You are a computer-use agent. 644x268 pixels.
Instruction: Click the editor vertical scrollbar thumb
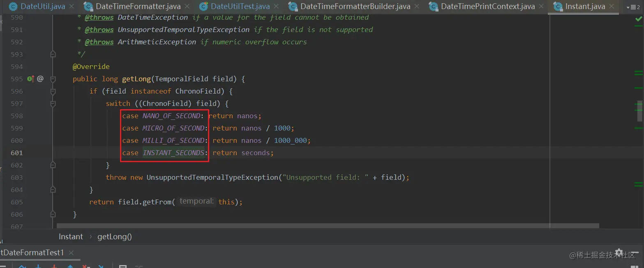tap(639, 111)
